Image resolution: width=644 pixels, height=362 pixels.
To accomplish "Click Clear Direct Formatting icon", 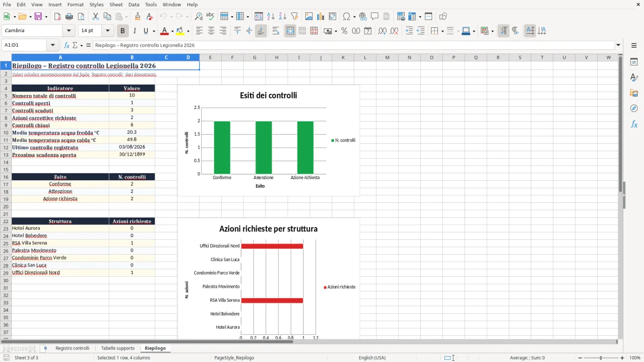I will [x=150, y=17].
